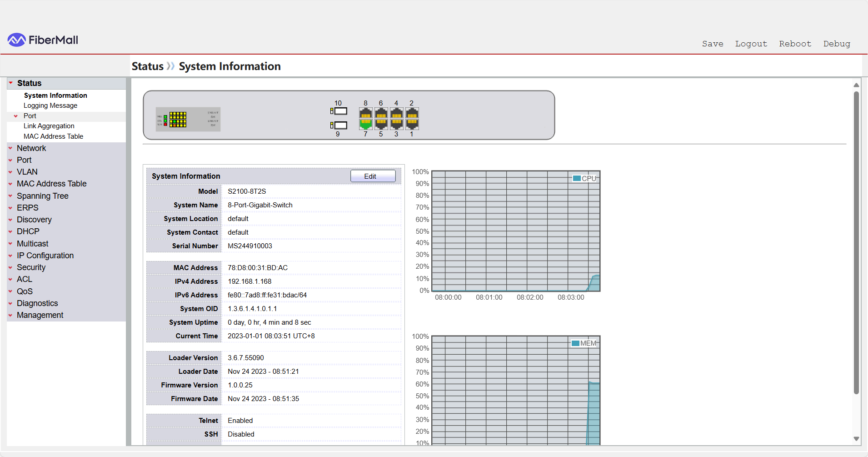
Task: Click Ethernet port 2 on the switch diagram
Action: click(x=412, y=113)
